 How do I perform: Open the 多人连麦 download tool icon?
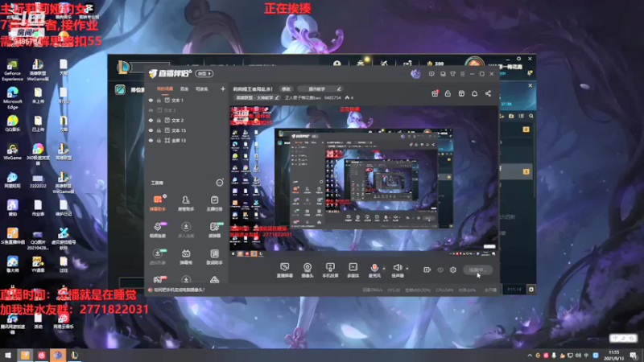point(186,230)
